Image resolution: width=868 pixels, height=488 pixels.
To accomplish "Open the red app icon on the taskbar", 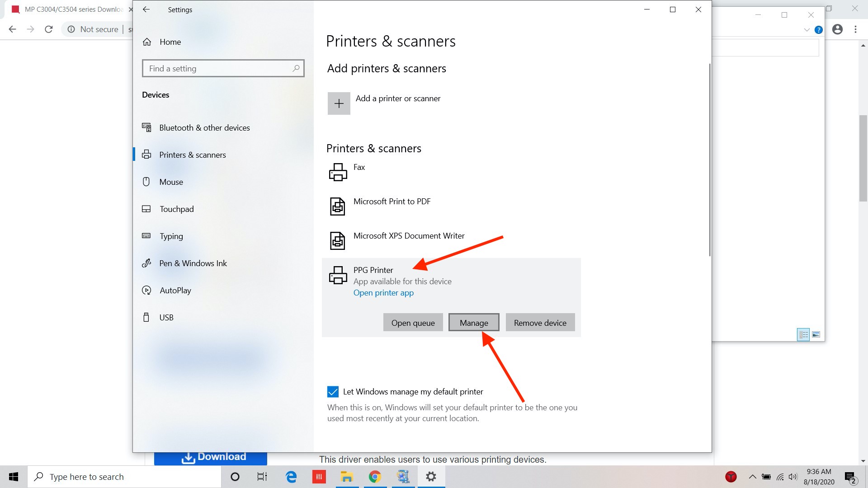I will (319, 477).
